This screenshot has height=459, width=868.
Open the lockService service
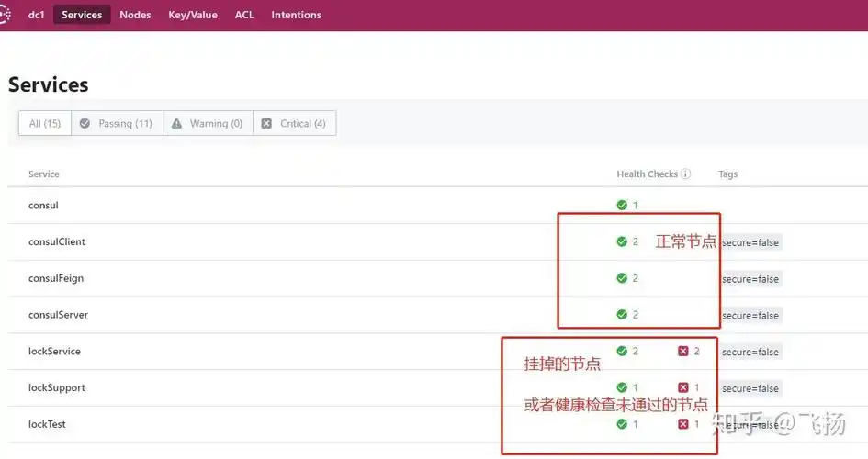54,352
